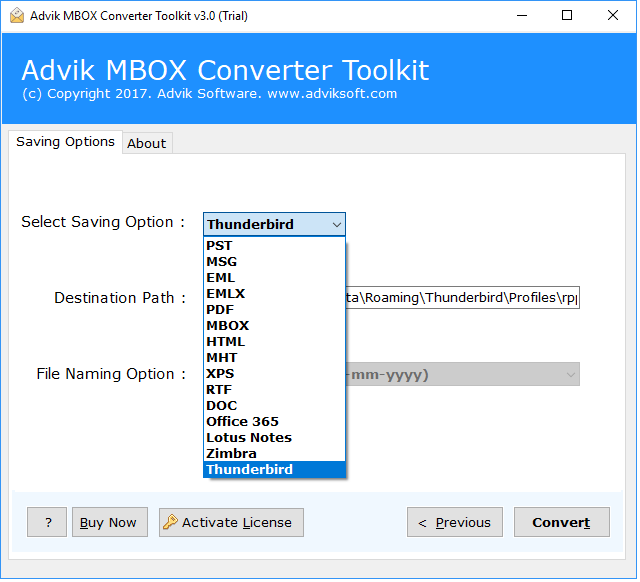Select DOC saving option
This screenshot has height=582, width=640.
pyautogui.click(x=276, y=407)
